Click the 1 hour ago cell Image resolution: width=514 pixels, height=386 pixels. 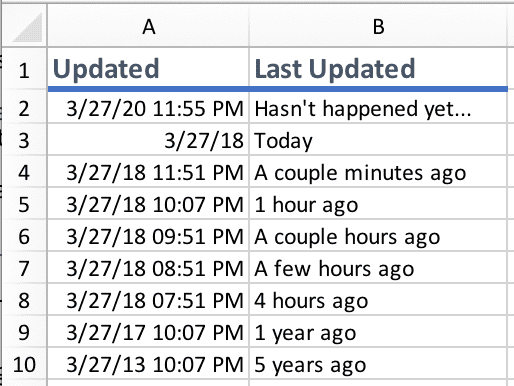pos(378,204)
